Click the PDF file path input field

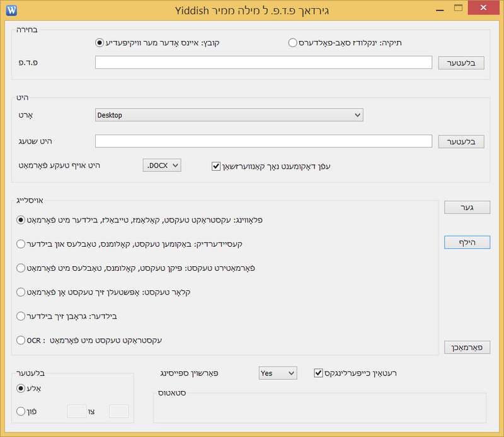[x=263, y=62]
